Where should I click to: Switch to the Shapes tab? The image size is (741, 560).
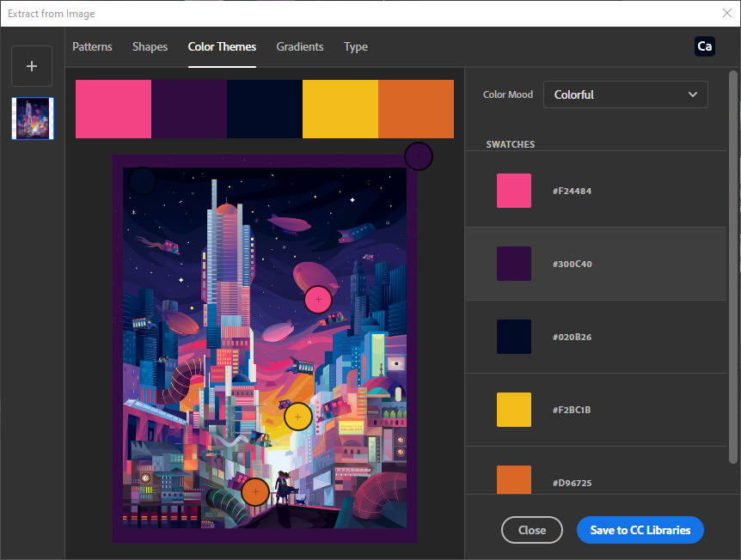point(150,47)
